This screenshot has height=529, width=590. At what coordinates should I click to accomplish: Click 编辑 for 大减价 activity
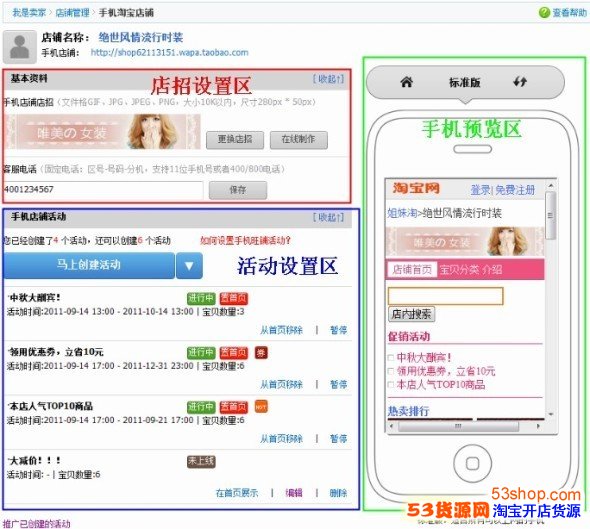pos(294,493)
